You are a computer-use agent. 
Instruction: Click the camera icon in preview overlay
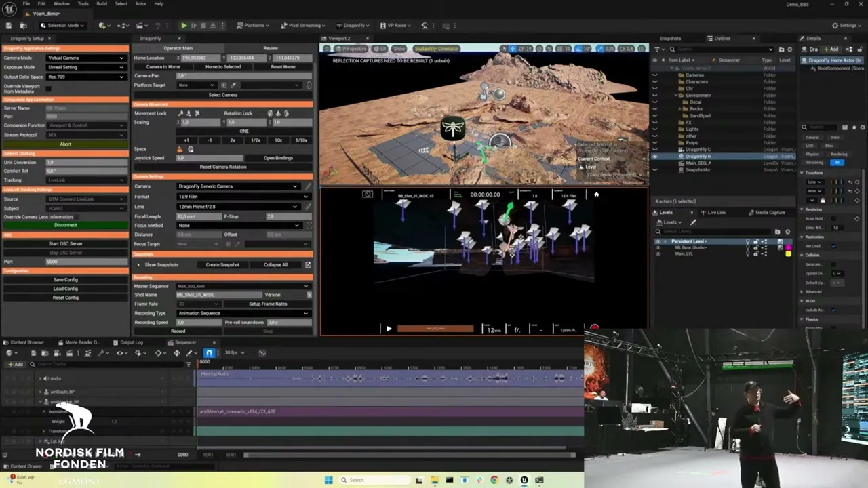(368, 195)
